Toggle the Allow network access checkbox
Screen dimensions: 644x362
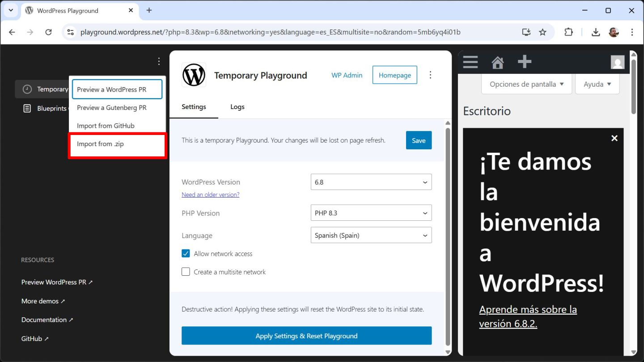pyautogui.click(x=186, y=253)
